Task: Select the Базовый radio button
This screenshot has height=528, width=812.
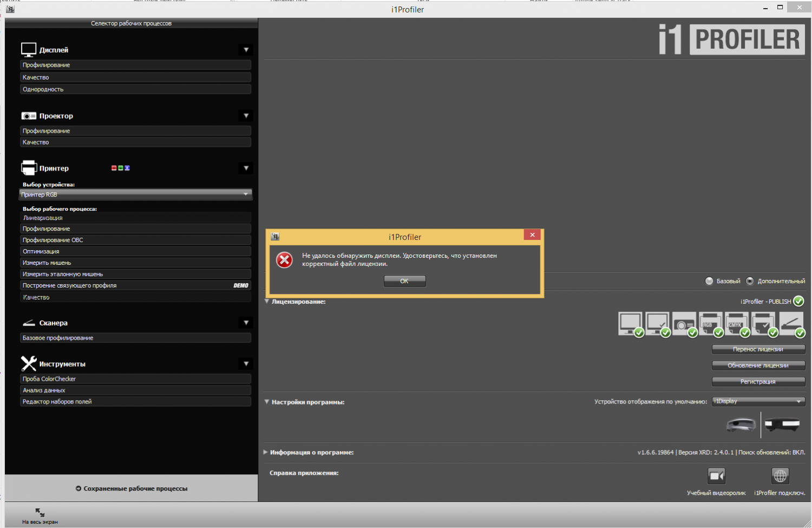Action: pyautogui.click(x=709, y=281)
